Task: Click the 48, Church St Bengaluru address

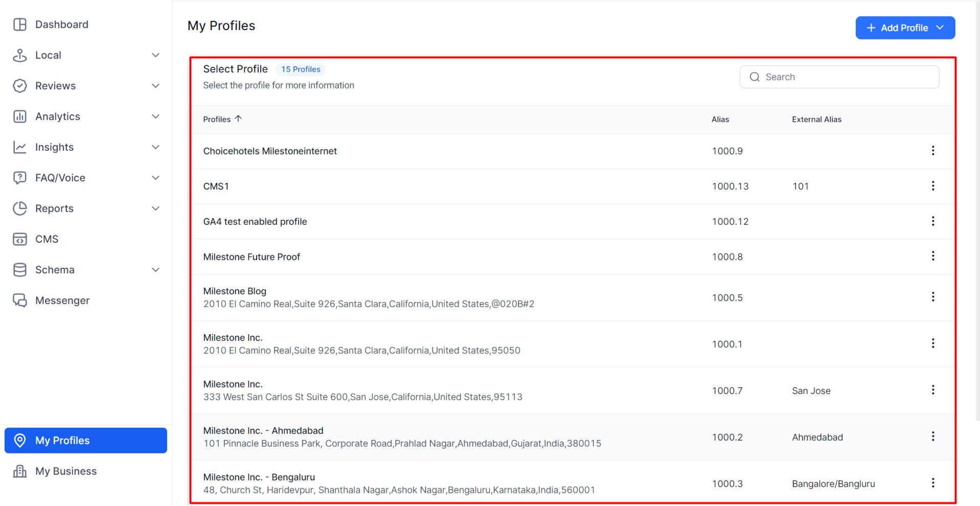Action: [399, 490]
